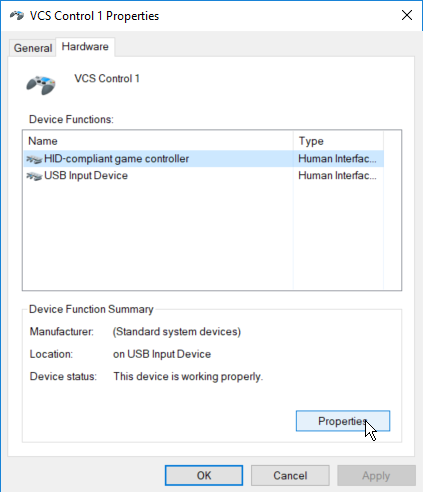Viewport: 423px width, 492px height.
Task: Click the gamepad icon in the title bar
Action: pos(17,15)
